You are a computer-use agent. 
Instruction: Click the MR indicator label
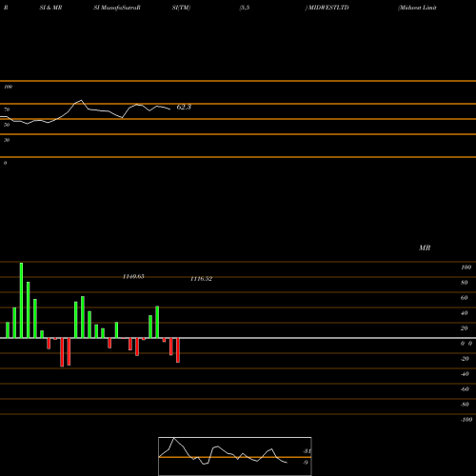(425, 248)
